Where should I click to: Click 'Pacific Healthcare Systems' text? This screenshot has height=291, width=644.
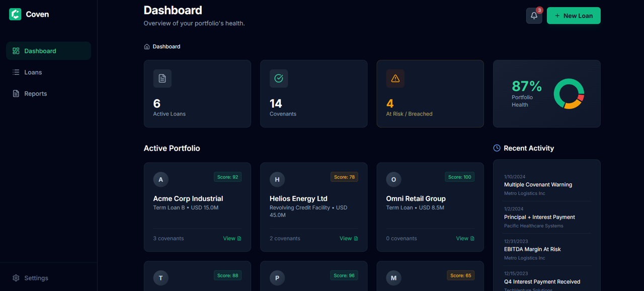click(x=534, y=226)
